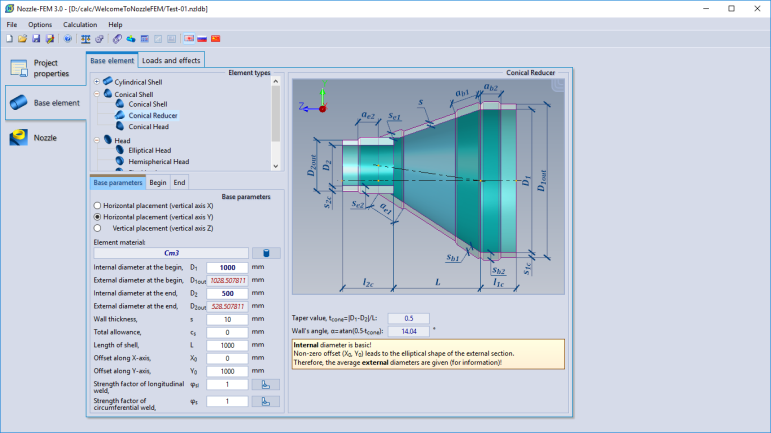Click the Cm3 element material field
Screen dimensions: 771x433
tap(171, 253)
